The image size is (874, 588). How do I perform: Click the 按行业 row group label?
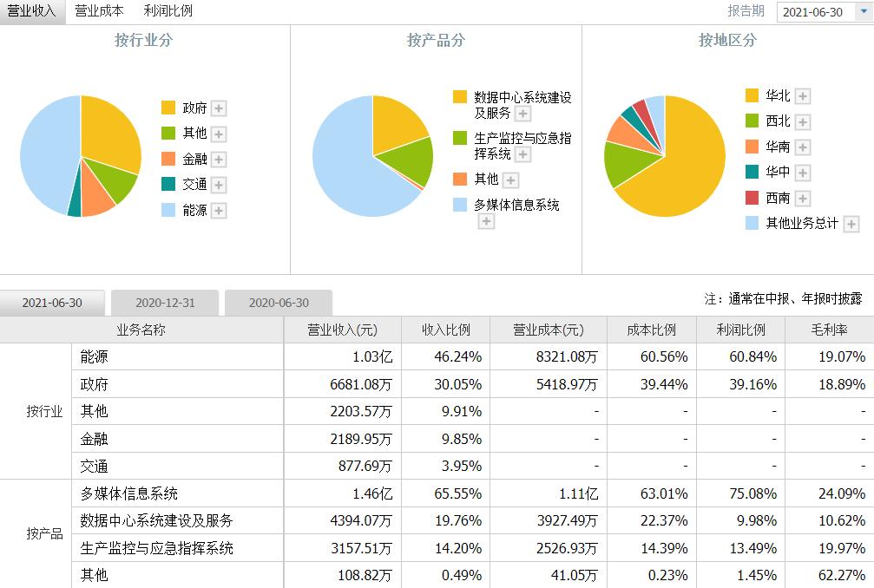tap(44, 411)
